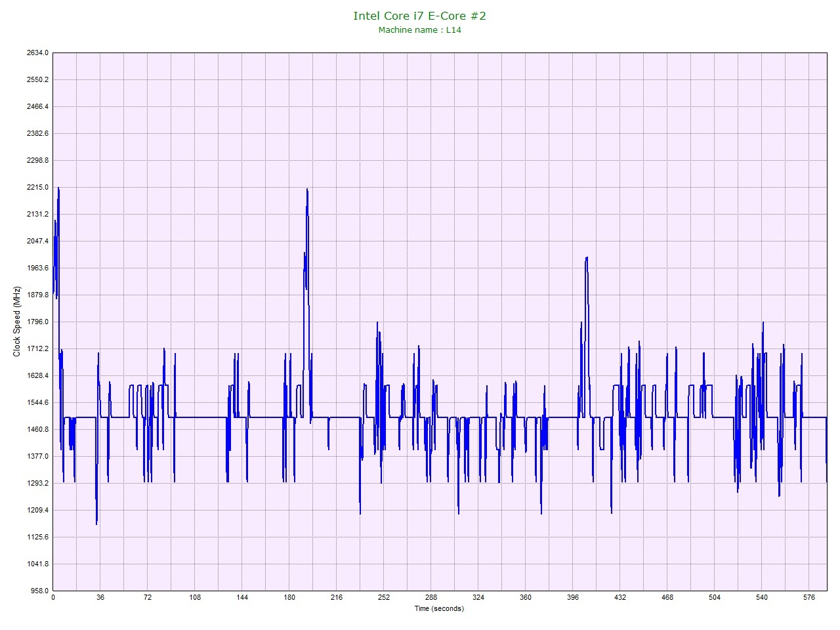Click the 1209.4 tick label

tap(37, 511)
